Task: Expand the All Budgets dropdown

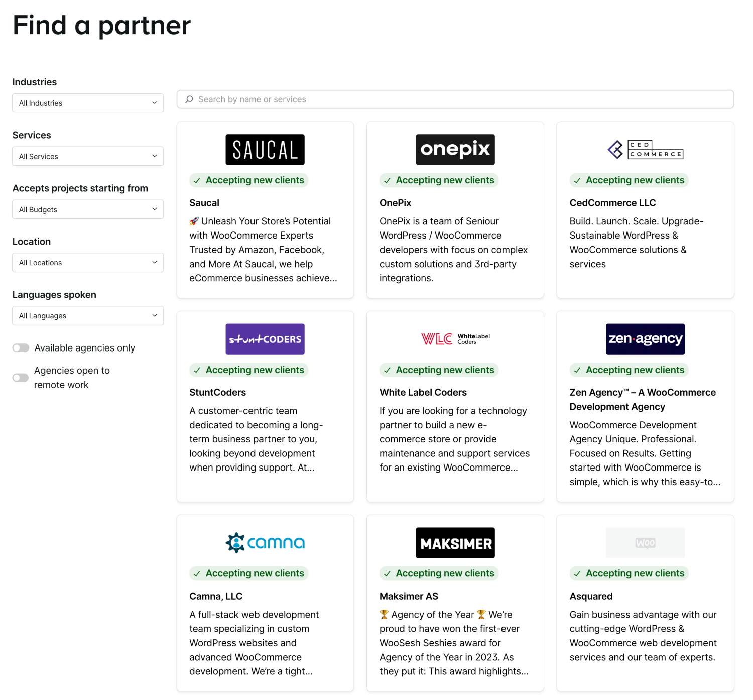Action: point(88,209)
